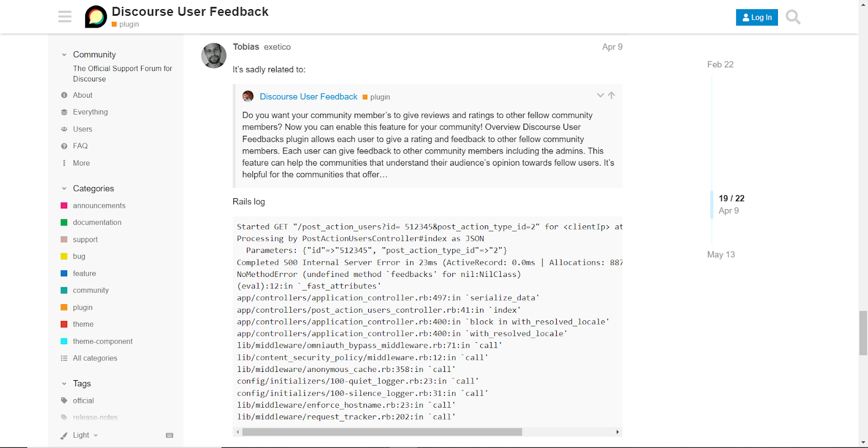Open the search magnifier icon
868x448 pixels.
793,17
